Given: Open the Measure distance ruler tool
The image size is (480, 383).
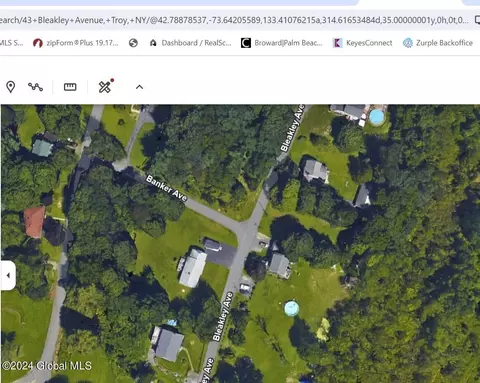Looking at the screenshot, I should 70,87.
